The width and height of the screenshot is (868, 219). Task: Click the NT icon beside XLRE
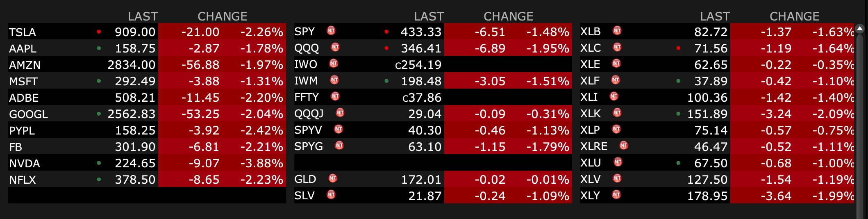tap(624, 146)
